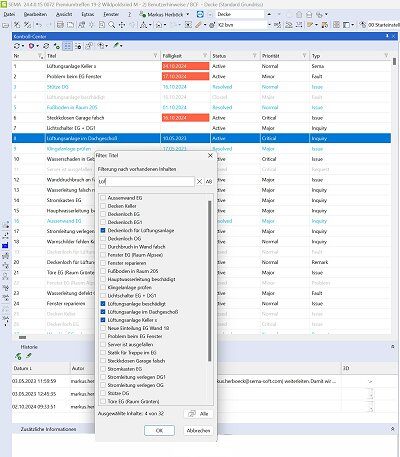Click the filter list vertical scrollbar

(x=210, y=281)
